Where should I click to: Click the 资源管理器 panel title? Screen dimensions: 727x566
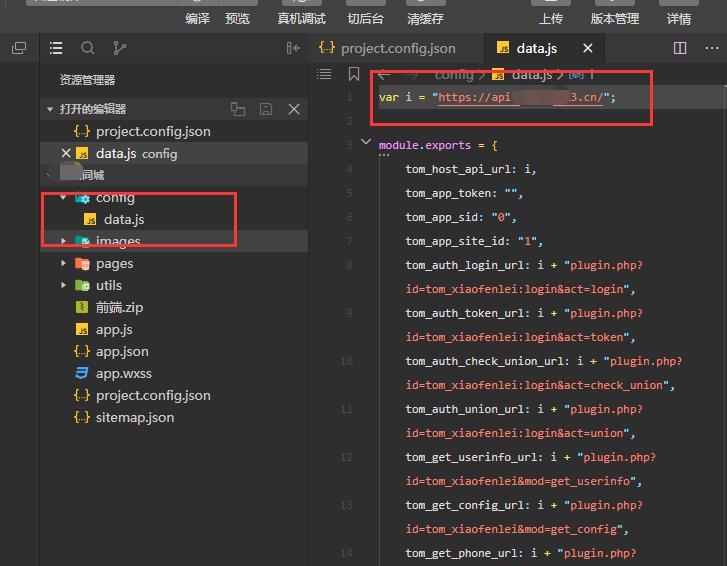pos(87,80)
